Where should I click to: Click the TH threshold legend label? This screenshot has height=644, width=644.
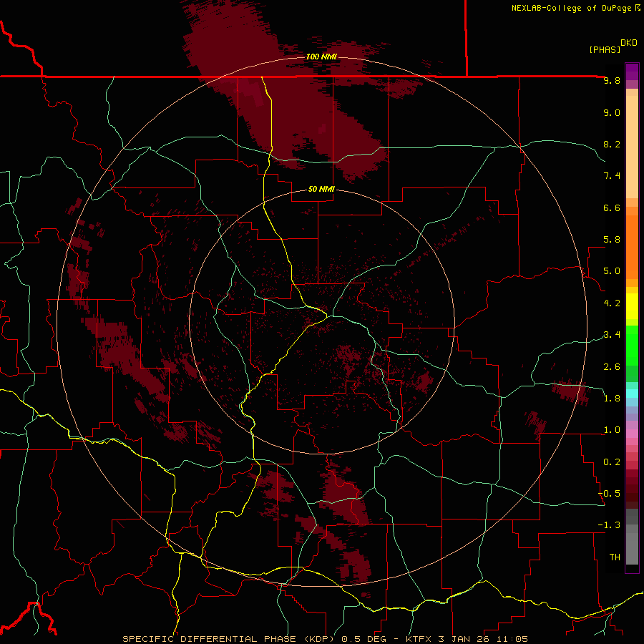615,557
